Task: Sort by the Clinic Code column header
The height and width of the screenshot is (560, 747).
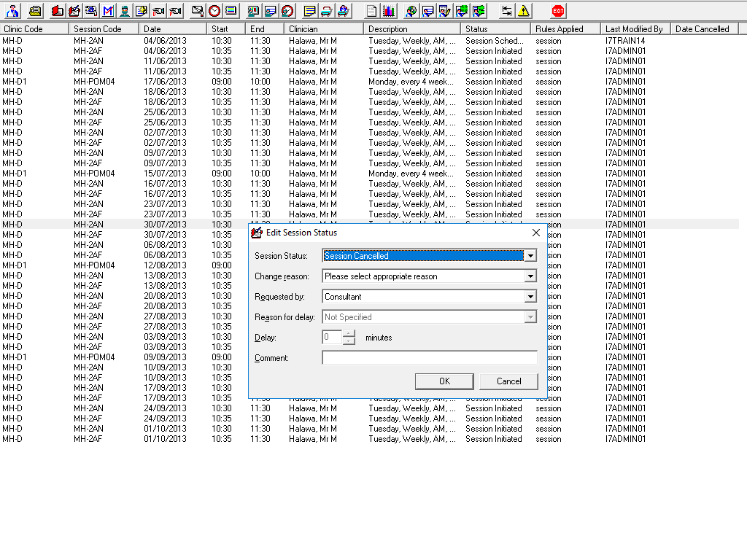Action: [34, 28]
